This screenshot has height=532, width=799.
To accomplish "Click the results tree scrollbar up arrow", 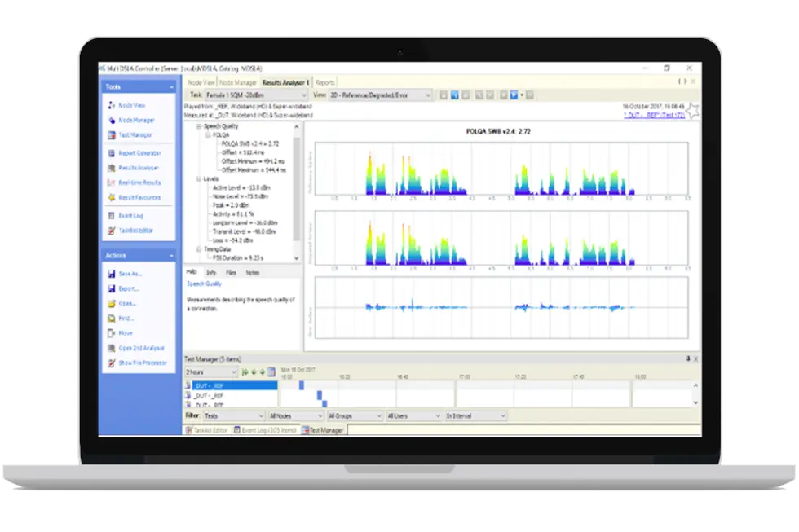I will point(297,126).
